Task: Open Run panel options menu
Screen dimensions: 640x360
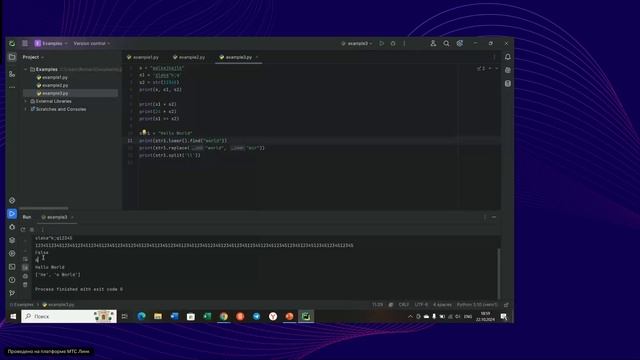Action: pos(484,217)
